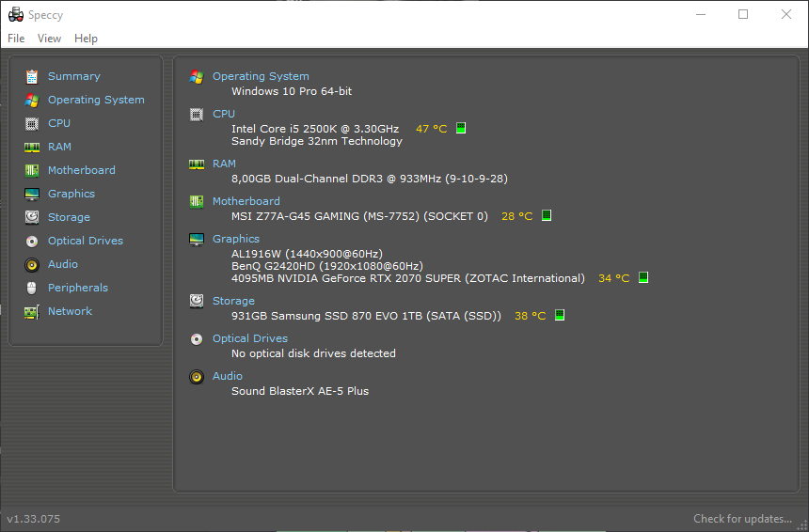Image resolution: width=809 pixels, height=532 pixels.
Task: Click the CPU chip icon in main panel
Action: 197,115
